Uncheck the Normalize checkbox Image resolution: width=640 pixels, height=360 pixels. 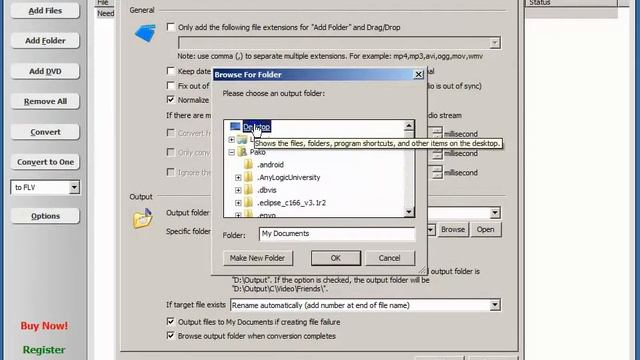[x=171, y=100]
